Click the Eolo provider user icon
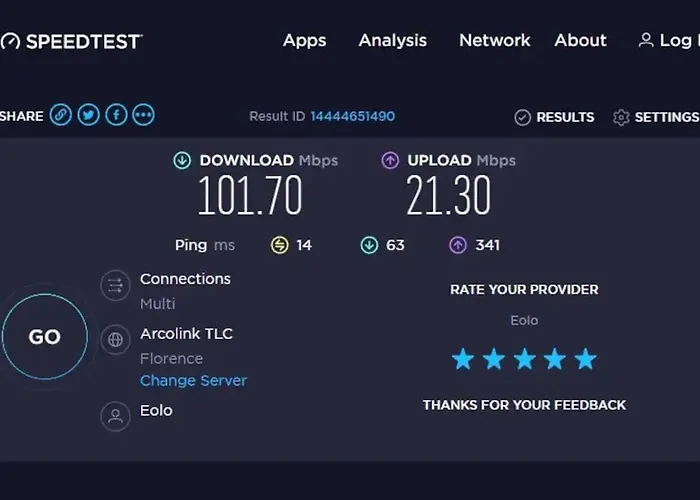The width and height of the screenshot is (700, 500). click(116, 415)
